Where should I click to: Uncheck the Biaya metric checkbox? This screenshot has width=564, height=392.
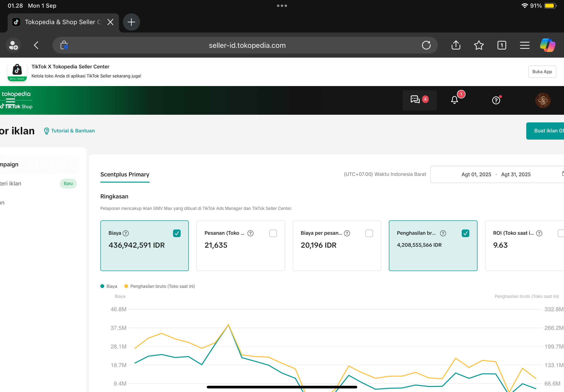pos(177,233)
